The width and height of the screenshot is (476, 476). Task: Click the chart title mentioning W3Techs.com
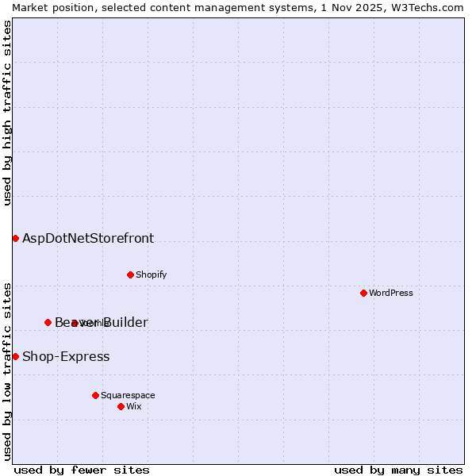(238, 7)
